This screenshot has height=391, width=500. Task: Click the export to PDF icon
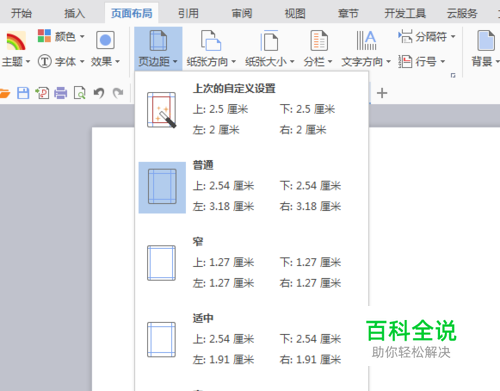[42, 93]
